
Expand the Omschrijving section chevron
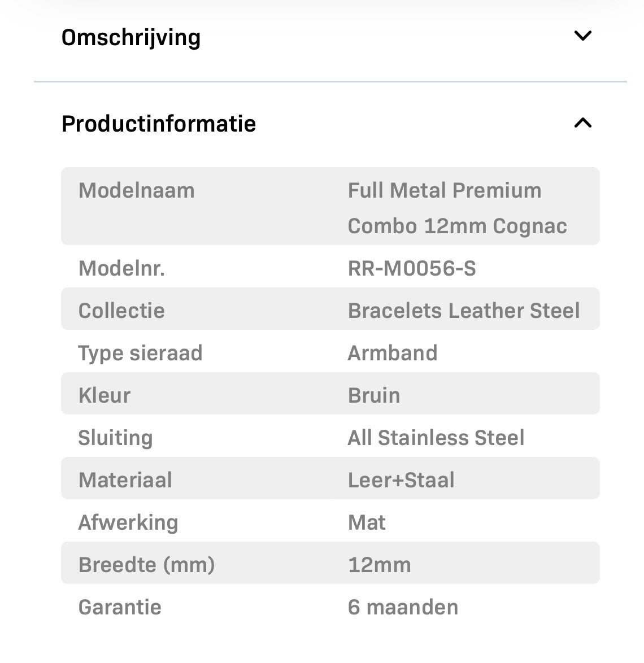pos(582,36)
